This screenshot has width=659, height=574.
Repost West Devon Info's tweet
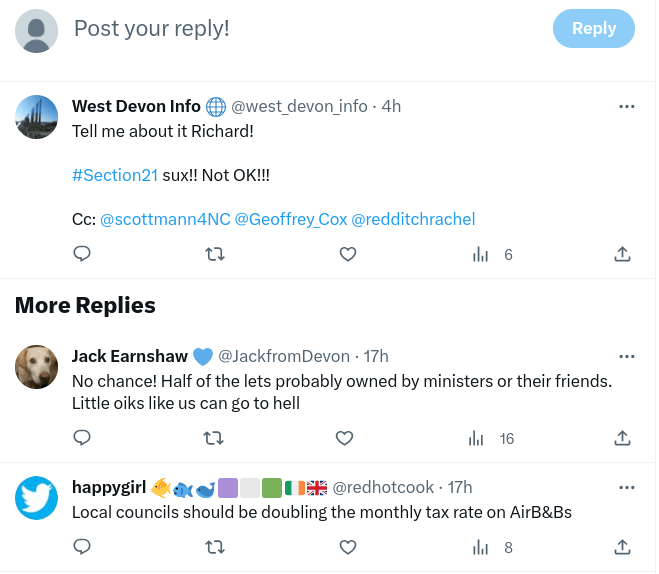click(214, 255)
